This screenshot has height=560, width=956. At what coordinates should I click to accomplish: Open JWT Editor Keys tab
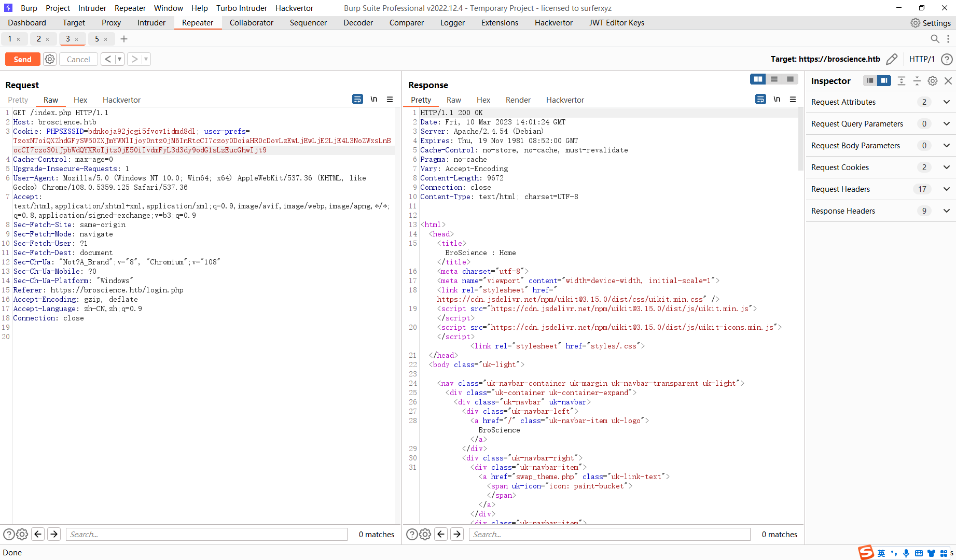(617, 23)
